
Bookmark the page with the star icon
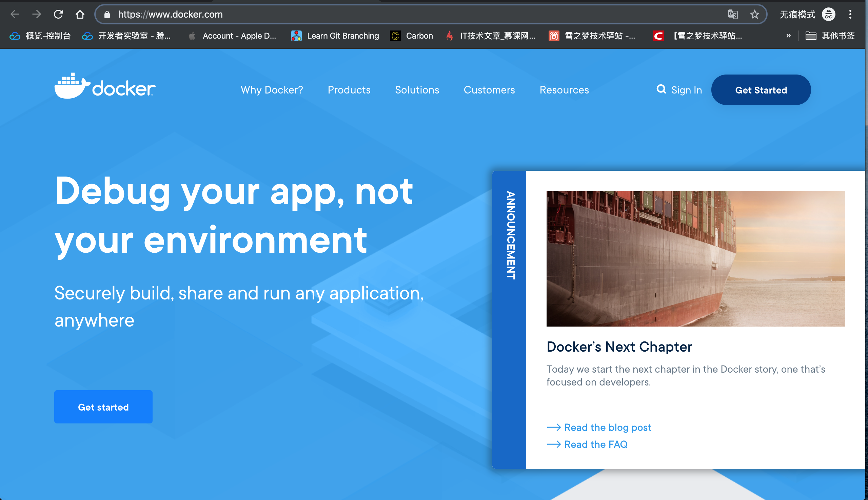754,15
